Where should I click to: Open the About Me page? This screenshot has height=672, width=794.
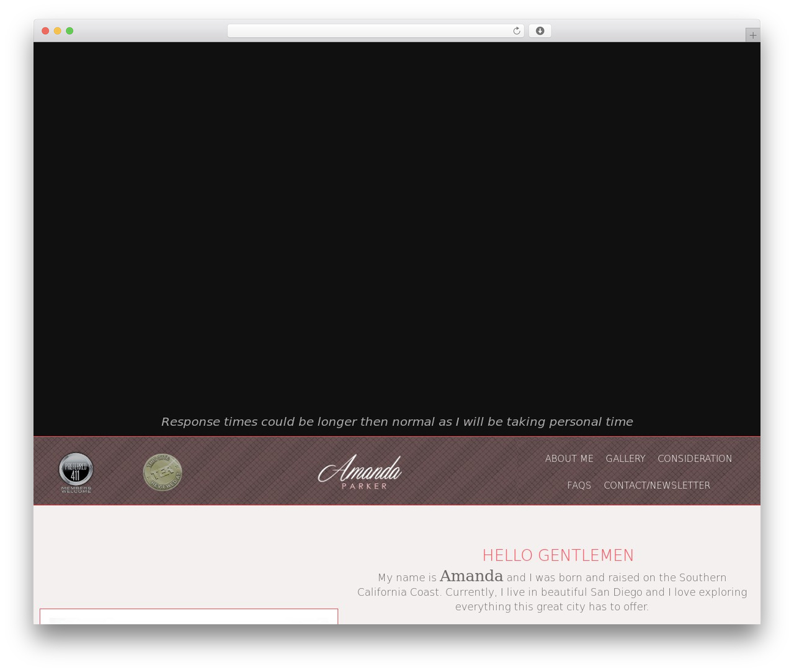coord(569,459)
